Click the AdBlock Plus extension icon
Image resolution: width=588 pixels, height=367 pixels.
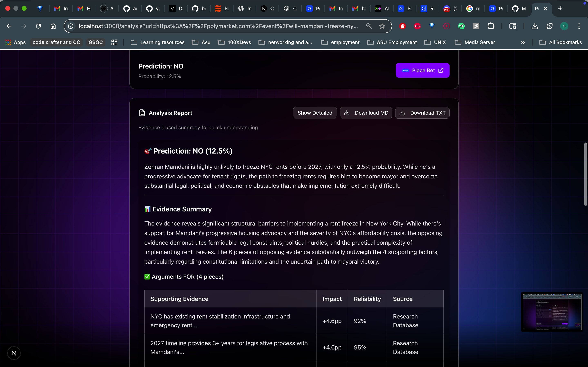click(417, 26)
